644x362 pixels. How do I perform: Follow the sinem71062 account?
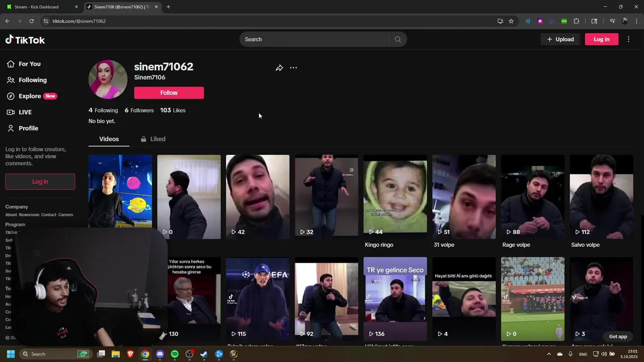[169, 93]
